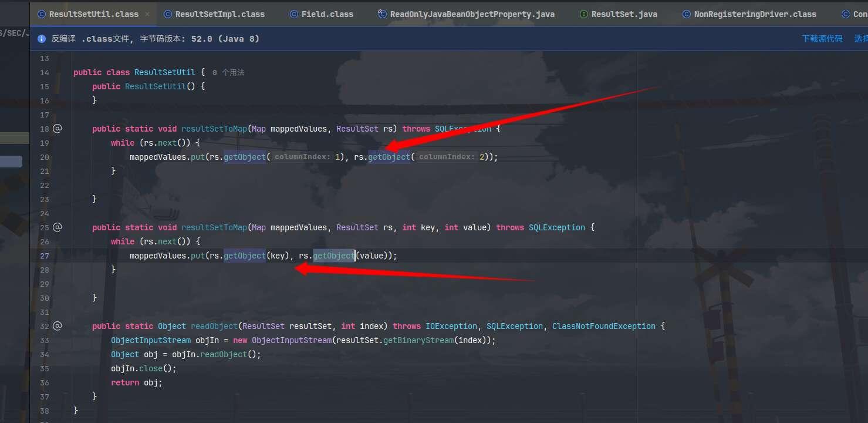
Task: Switch to the ResultSetImpl.class tab
Action: 219,14
